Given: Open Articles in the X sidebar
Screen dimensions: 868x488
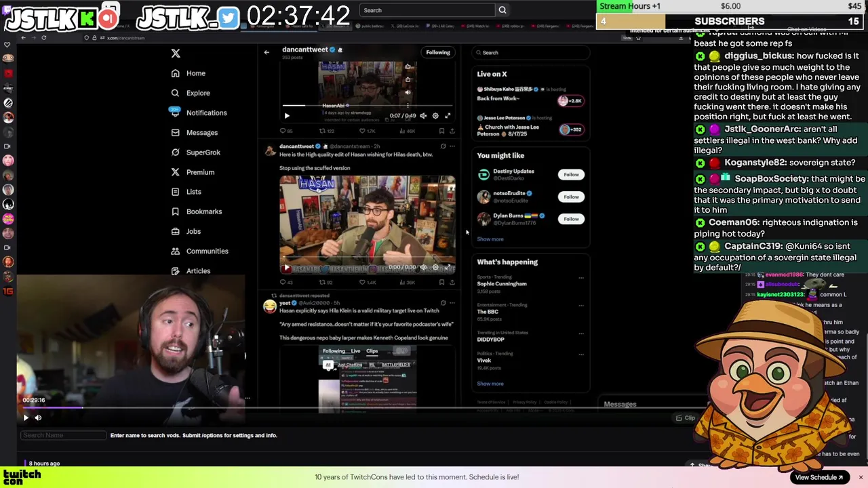Looking at the screenshot, I should [198, 270].
